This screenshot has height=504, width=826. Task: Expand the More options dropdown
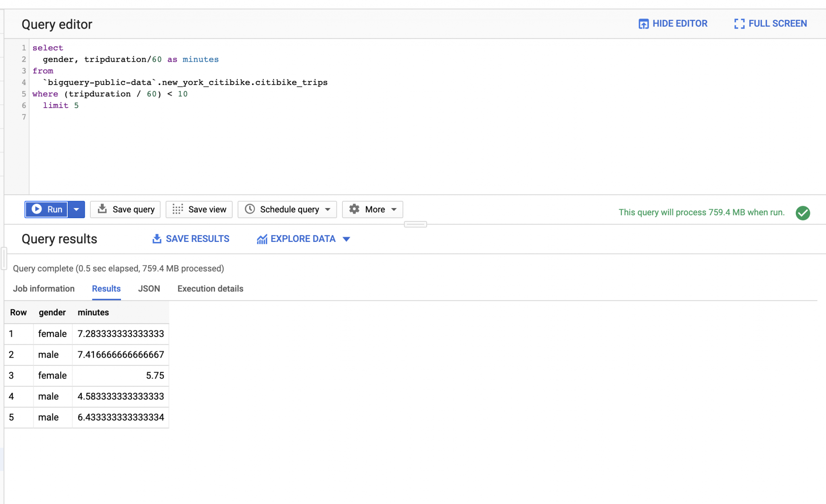pos(394,209)
